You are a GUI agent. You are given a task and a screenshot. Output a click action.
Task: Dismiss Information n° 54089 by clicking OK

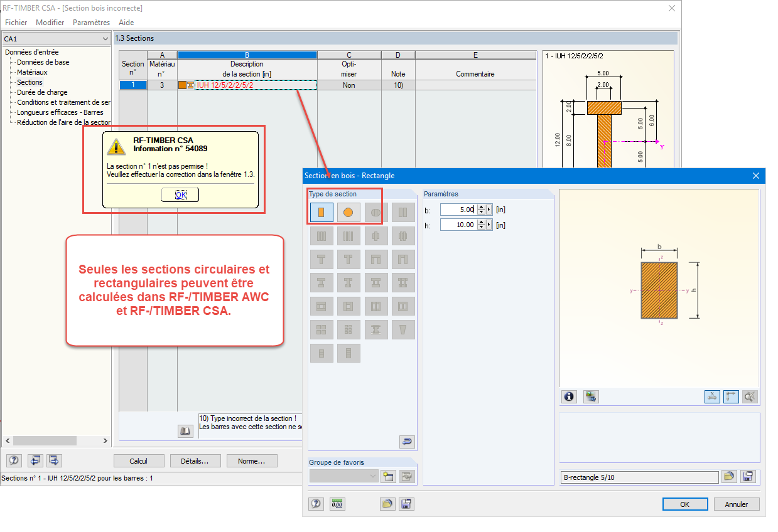tap(180, 194)
